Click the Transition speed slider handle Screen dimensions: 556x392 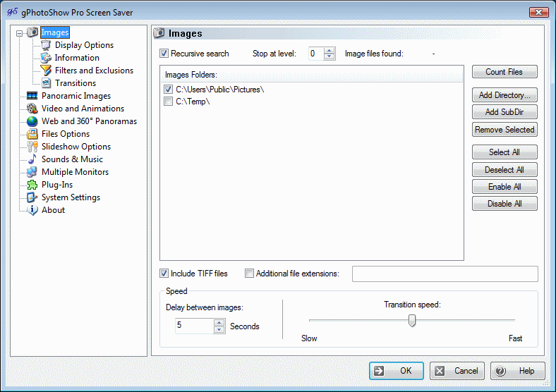click(411, 320)
